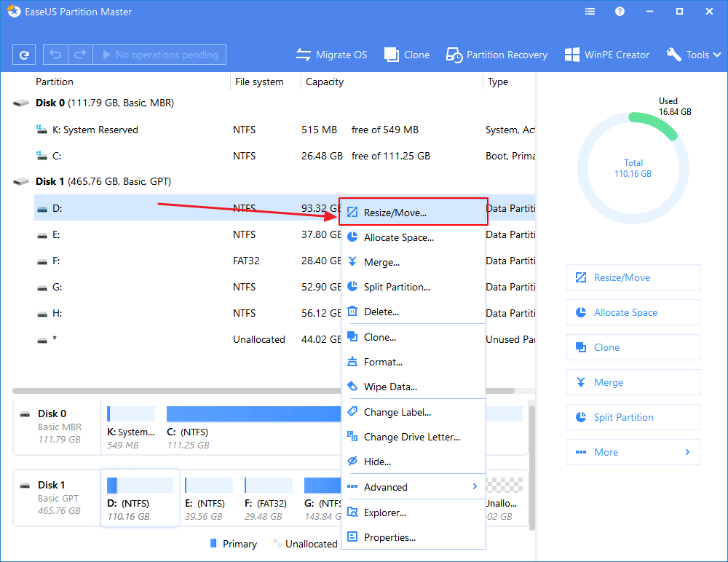Click the Split Partition button in the right panel
728x562 pixels.
(633, 417)
